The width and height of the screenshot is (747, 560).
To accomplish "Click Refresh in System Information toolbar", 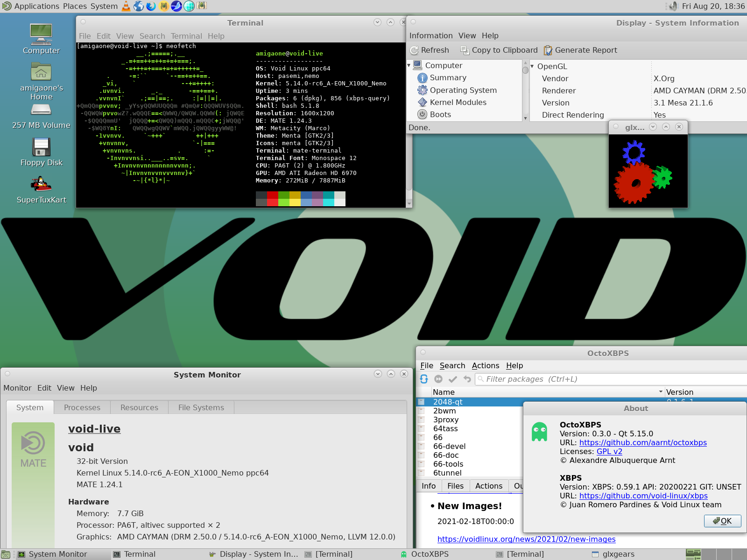I will click(430, 50).
